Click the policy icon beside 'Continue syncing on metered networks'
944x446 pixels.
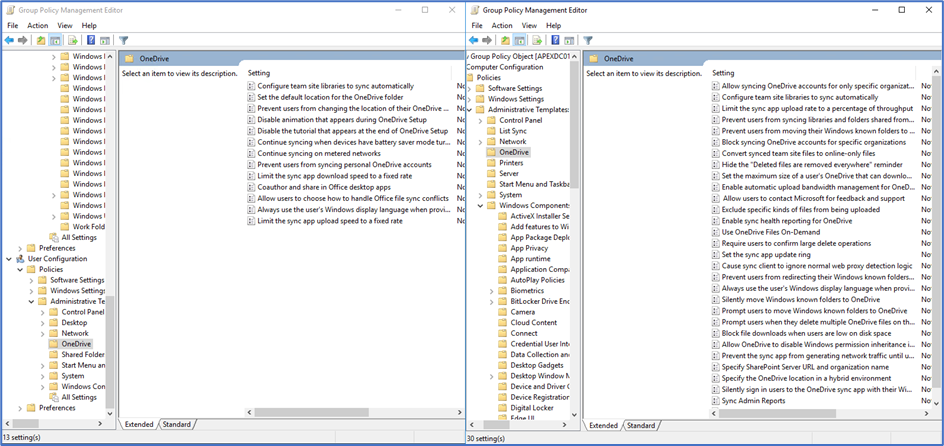click(x=251, y=153)
